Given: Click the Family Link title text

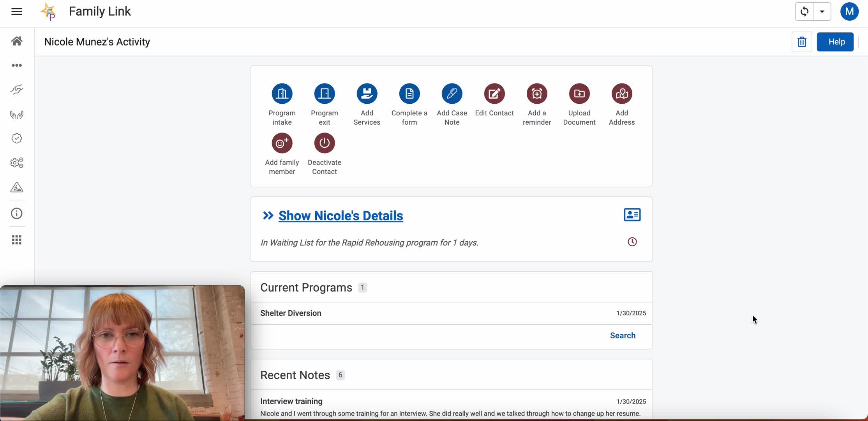Looking at the screenshot, I should pyautogui.click(x=100, y=11).
